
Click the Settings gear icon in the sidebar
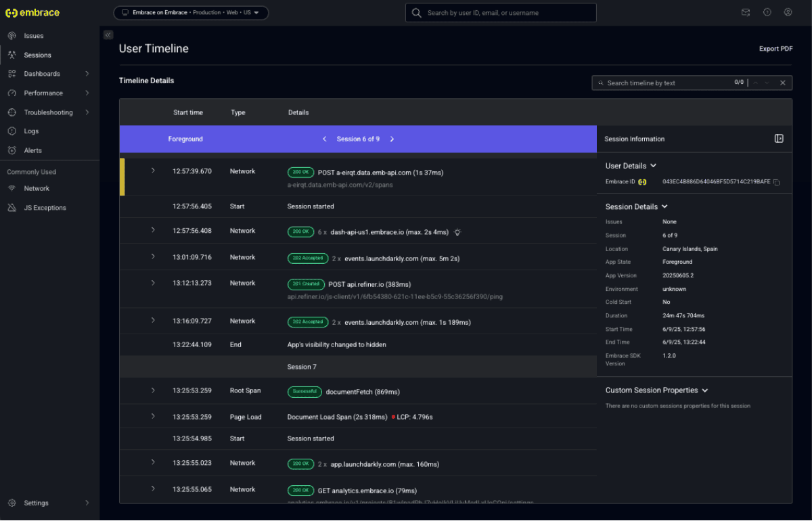click(12, 503)
